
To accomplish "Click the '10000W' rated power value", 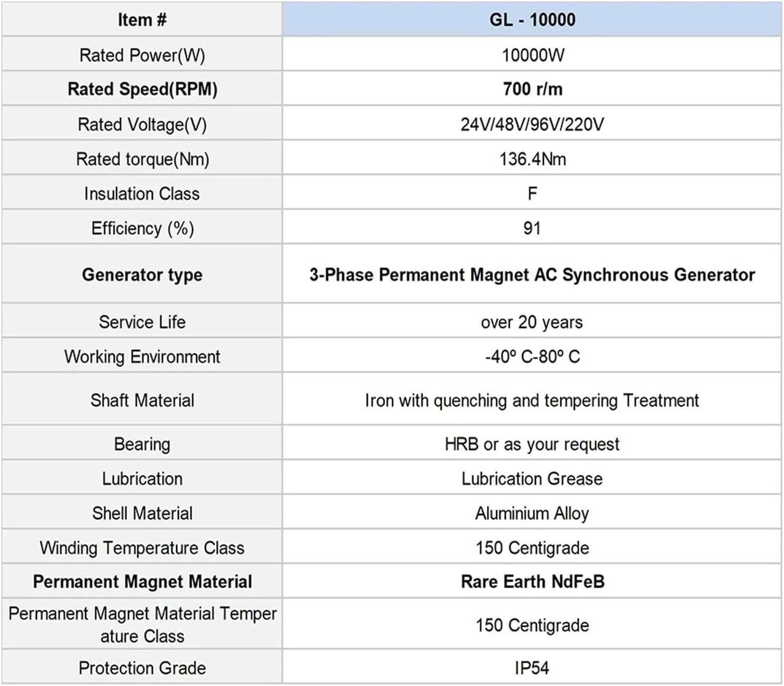I will click(532, 55).
